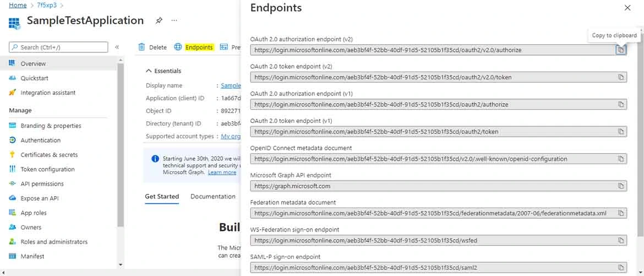Open the 7f5xp3 breadcrumb
Viewport: 644px width, 276px height.
[x=47, y=6]
